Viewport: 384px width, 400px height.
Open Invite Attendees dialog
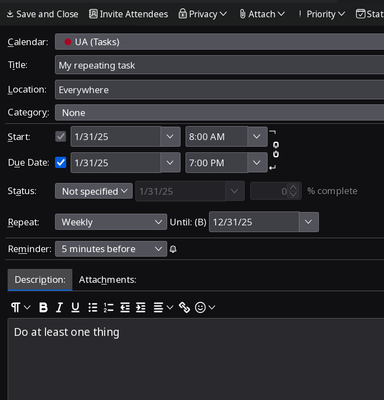pyautogui.click(x=128, y=14)
